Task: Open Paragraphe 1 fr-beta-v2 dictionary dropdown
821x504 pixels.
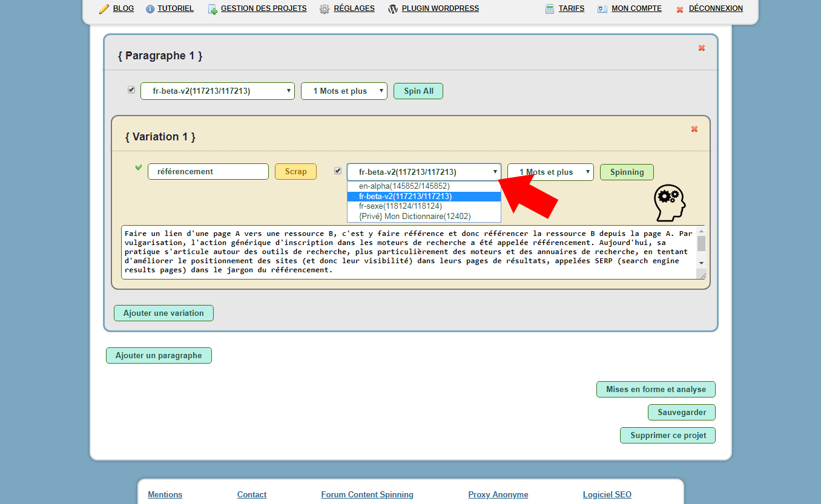Action: 217,91
